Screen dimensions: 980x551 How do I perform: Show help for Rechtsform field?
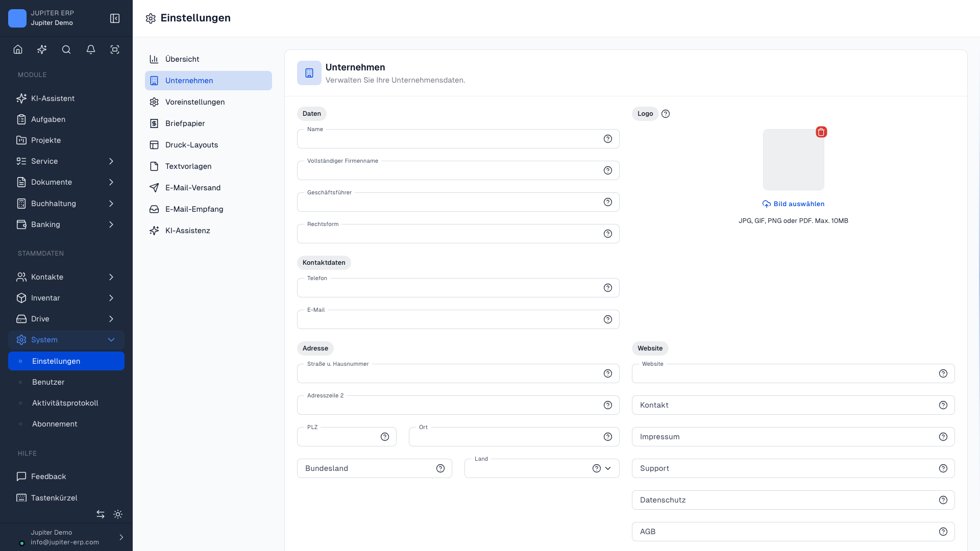point(608,234)
